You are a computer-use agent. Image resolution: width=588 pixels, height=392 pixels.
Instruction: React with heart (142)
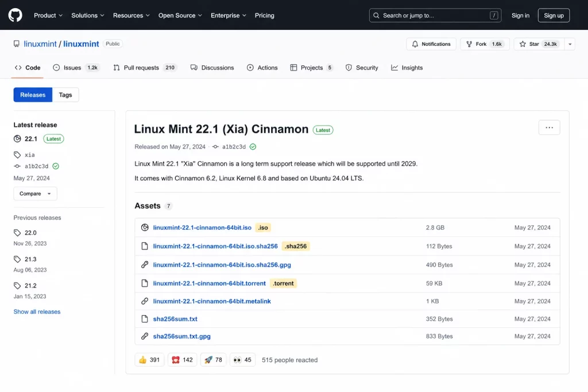click(x=182, y=360)
